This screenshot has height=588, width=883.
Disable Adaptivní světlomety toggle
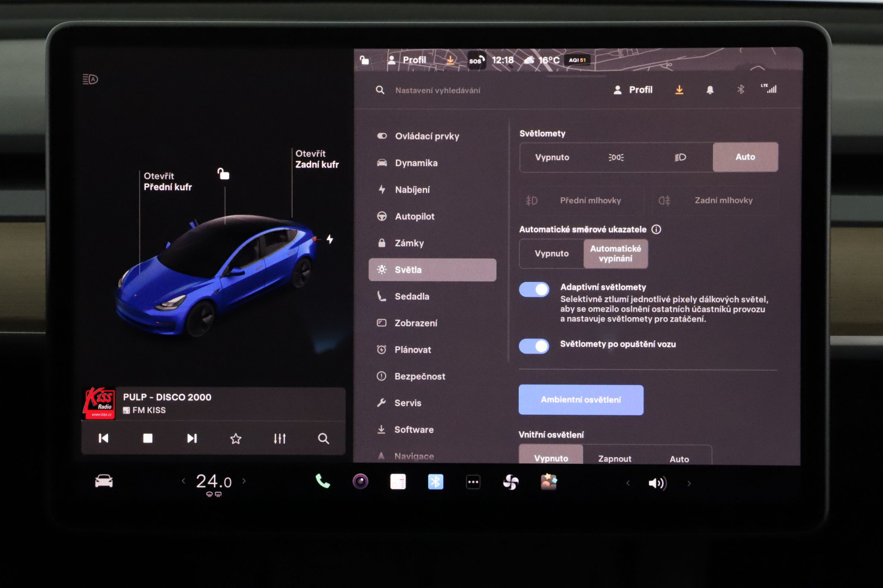tap(534, 290)
